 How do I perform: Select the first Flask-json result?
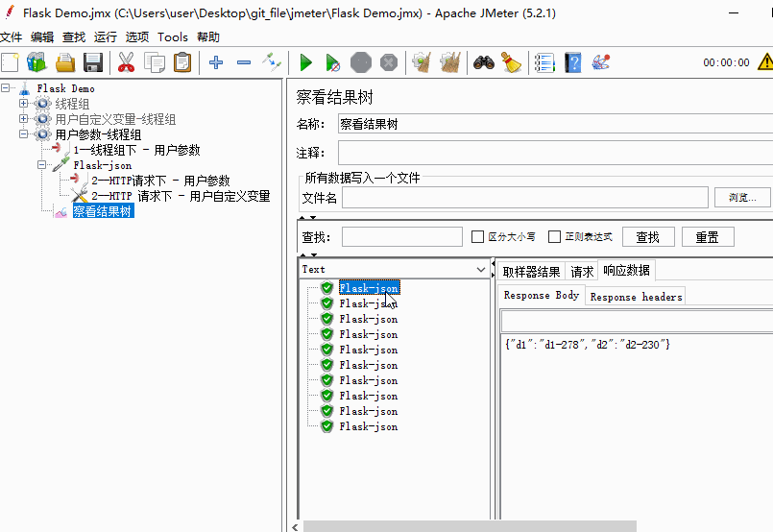click(x=369, y=288)
